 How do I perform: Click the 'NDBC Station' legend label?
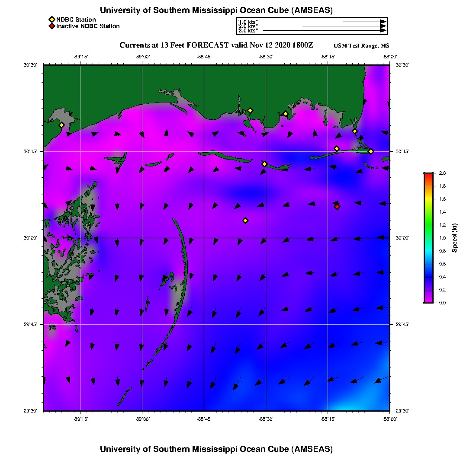point(76,19)
